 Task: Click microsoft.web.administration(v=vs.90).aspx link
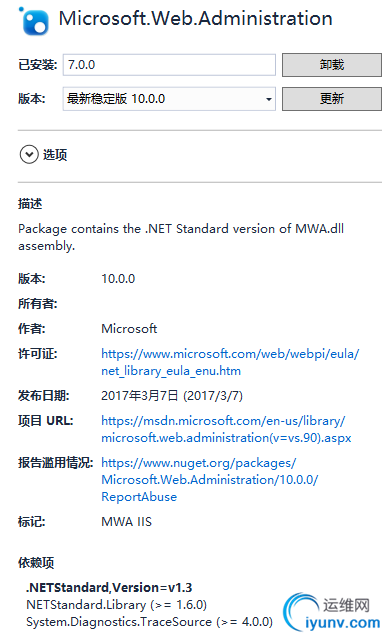[x=226, y=438]
